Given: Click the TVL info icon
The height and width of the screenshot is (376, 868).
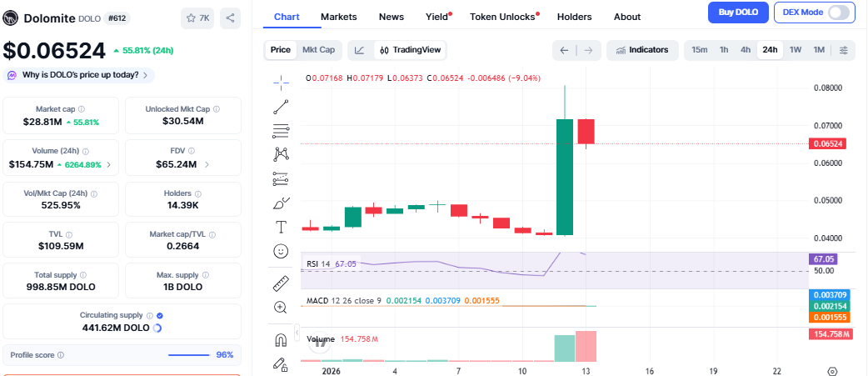Looking at the screenshot, I should point(69,234).
